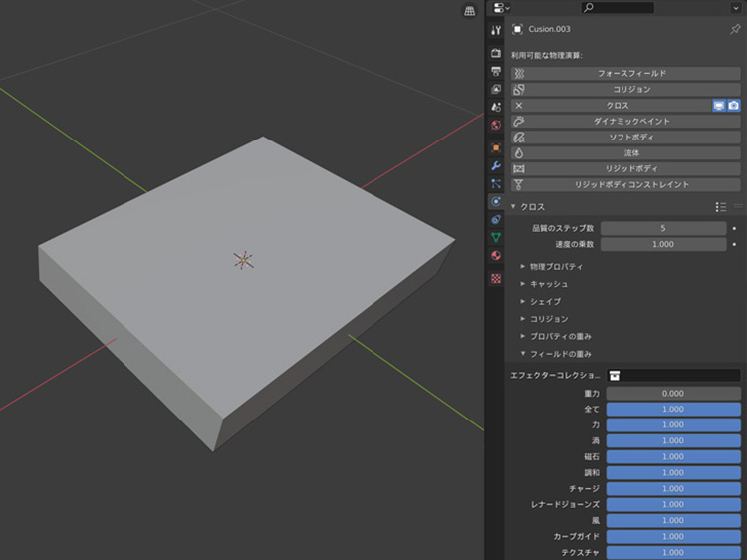This screenshot has width=747, height=560.
Task: Open the Particles properties tab
Action: click(496, 184)
